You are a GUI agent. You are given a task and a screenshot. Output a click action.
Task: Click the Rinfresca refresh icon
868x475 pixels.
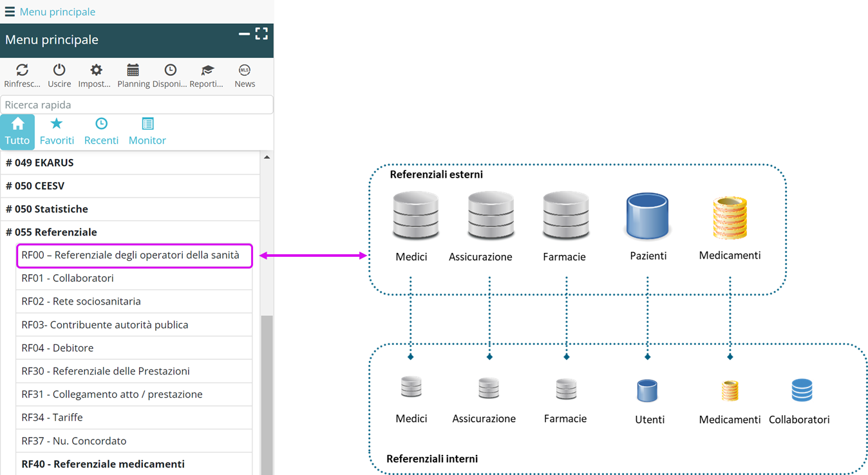[x=22, y=70]
